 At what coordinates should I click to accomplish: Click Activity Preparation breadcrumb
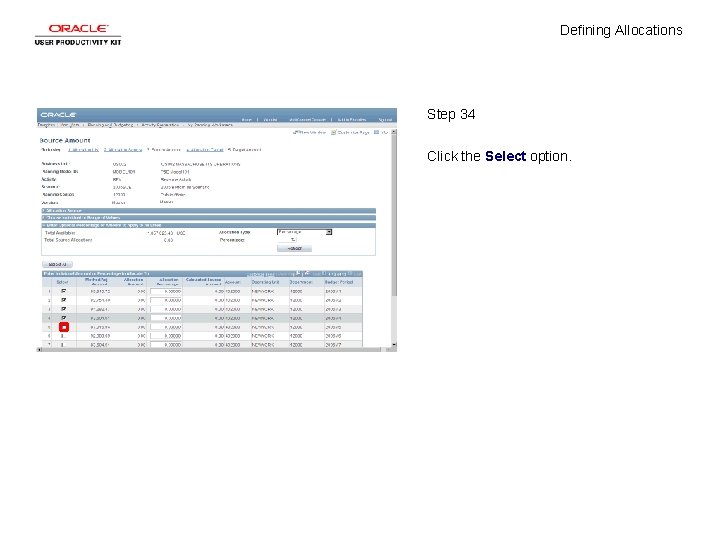click(x=160, y=125)
